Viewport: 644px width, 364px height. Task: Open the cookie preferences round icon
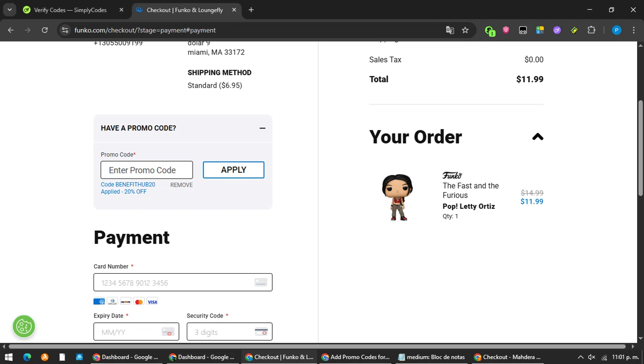[x=24, y=327]
